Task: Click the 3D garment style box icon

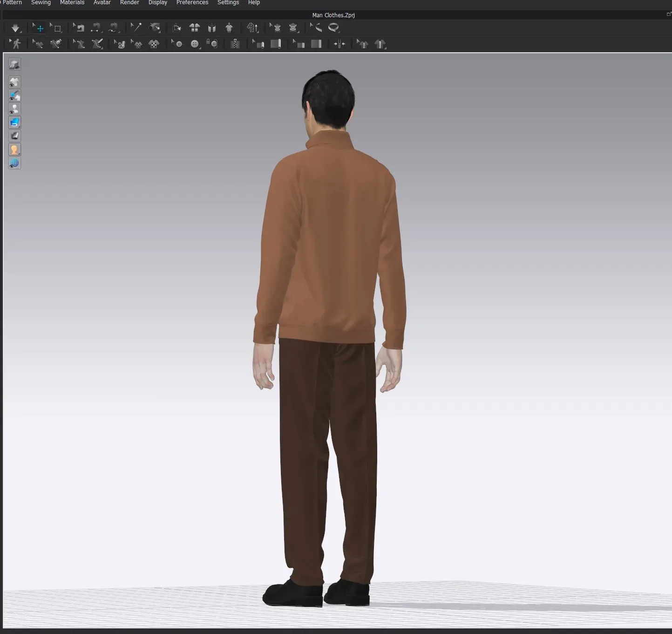Action: [14, 64]
